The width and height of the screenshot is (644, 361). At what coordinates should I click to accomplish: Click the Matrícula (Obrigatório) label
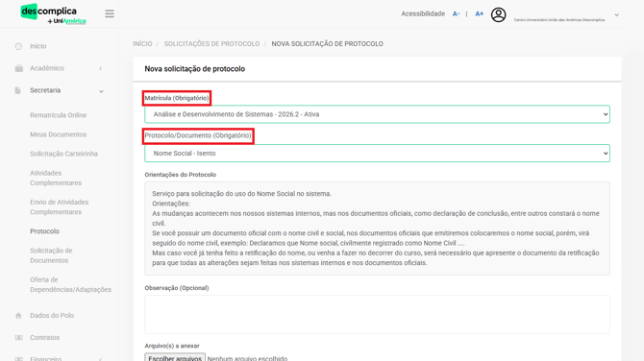(x=177, y=98)
